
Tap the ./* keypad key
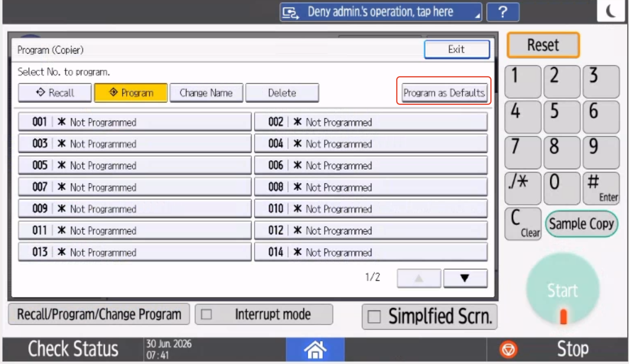523,188
